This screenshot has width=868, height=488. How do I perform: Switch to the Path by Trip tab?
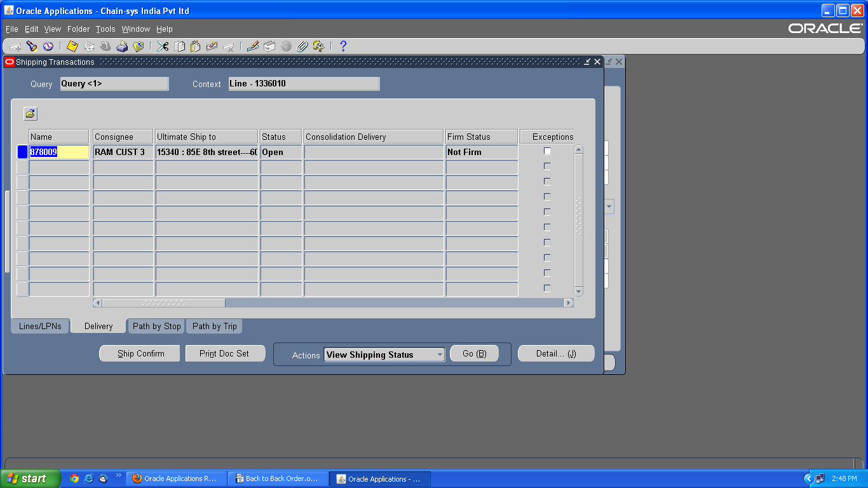point(215,326)
